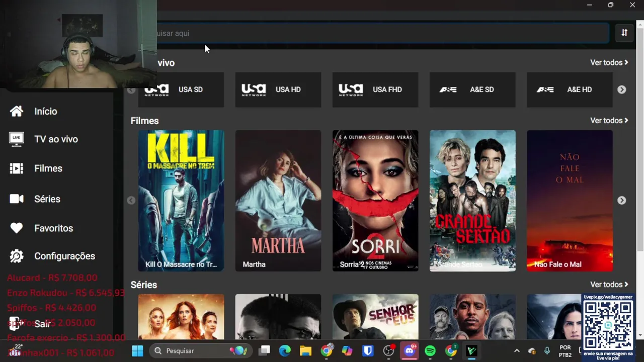The image size is (644, 362).
Task: Show previous live channels with left arrow
Action: point(131,90)
